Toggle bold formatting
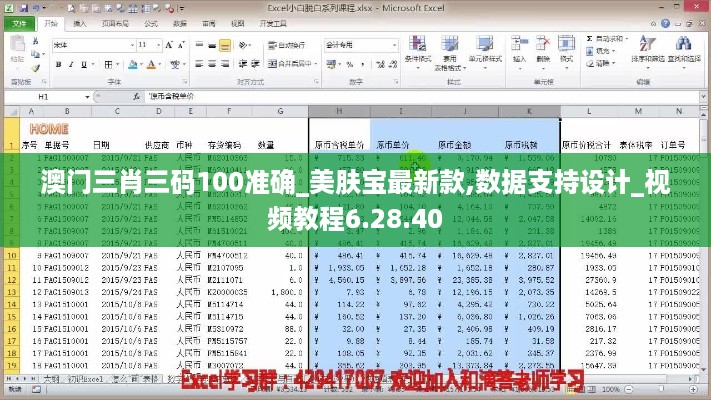The height and width of the screenshot is (400, 711). [x=58, y=65]
